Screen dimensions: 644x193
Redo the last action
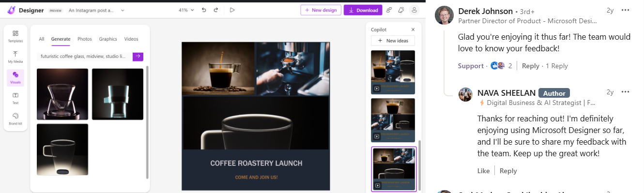[216, 10]
